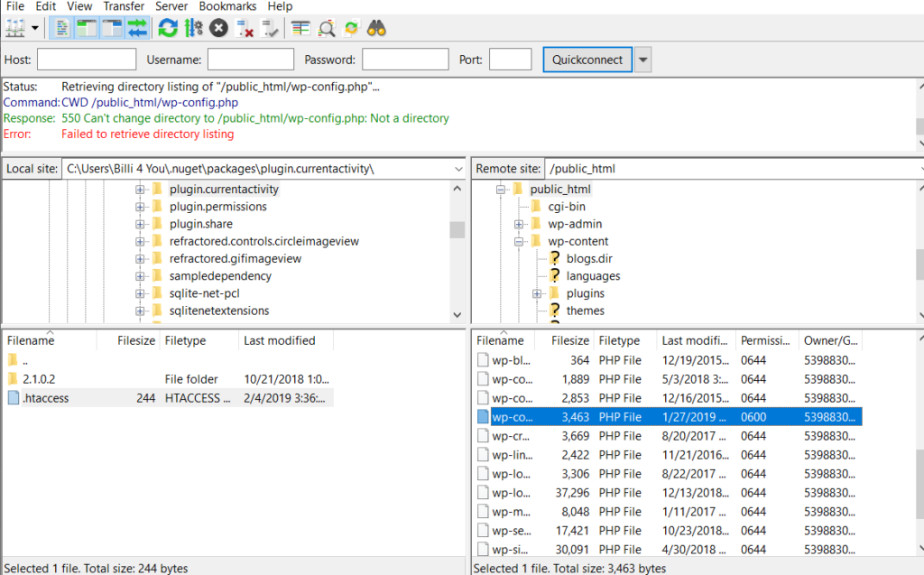Expand the plugin.share folder
This screenshot has width=924, height=575.
pos(140,224)
